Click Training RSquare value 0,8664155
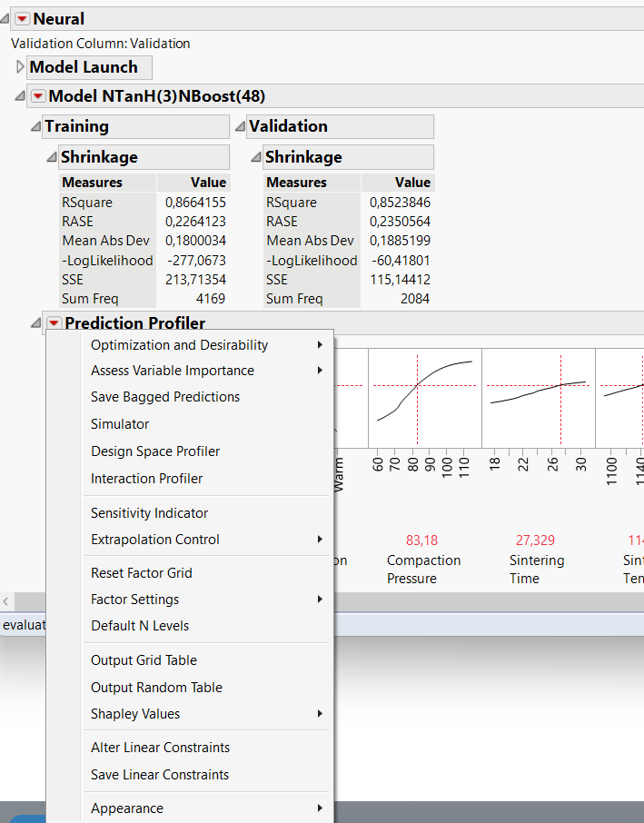 [195, 202]
